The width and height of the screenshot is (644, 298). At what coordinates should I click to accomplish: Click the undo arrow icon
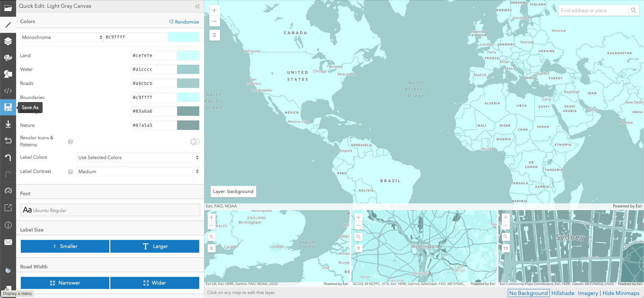tap(8, 157)
